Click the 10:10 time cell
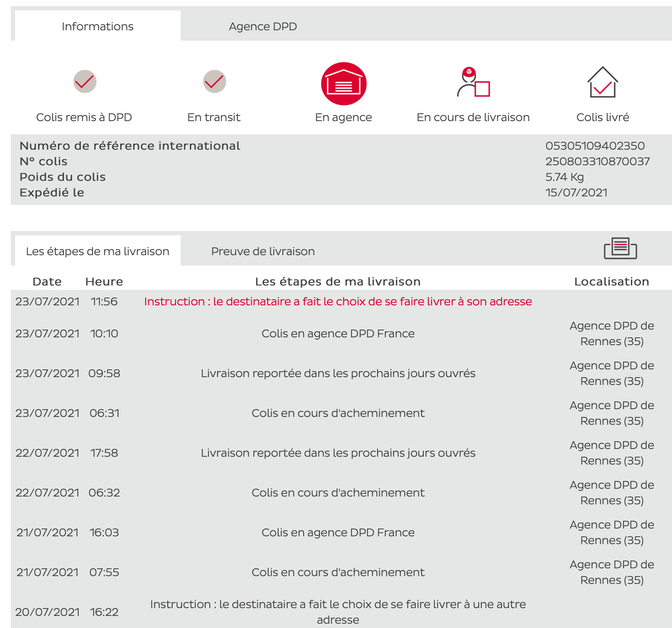The height and width of the screenshot is (628, 672). click(x=104, y=333)
